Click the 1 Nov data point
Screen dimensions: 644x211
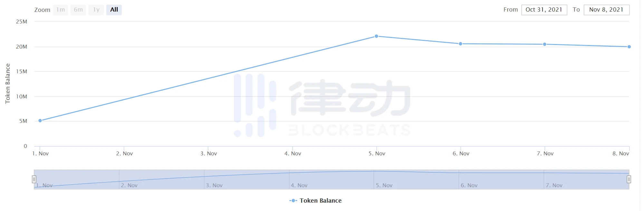point(40,121)
